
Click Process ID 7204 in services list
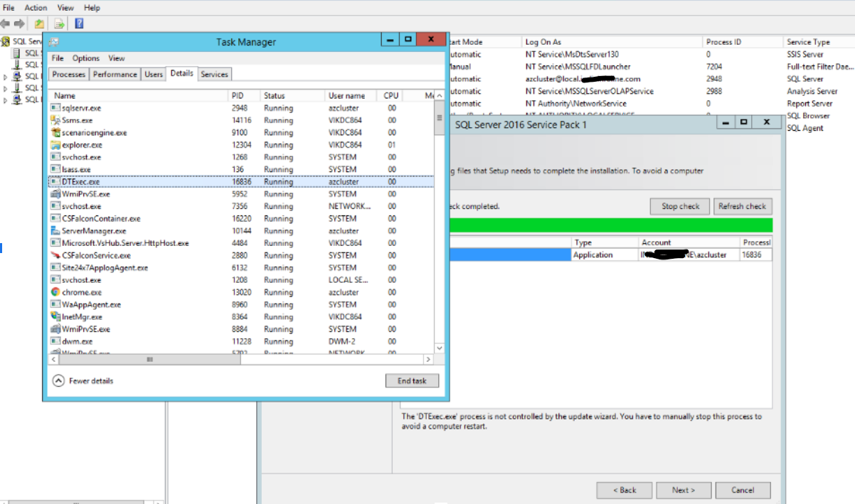tap(713, 66)
